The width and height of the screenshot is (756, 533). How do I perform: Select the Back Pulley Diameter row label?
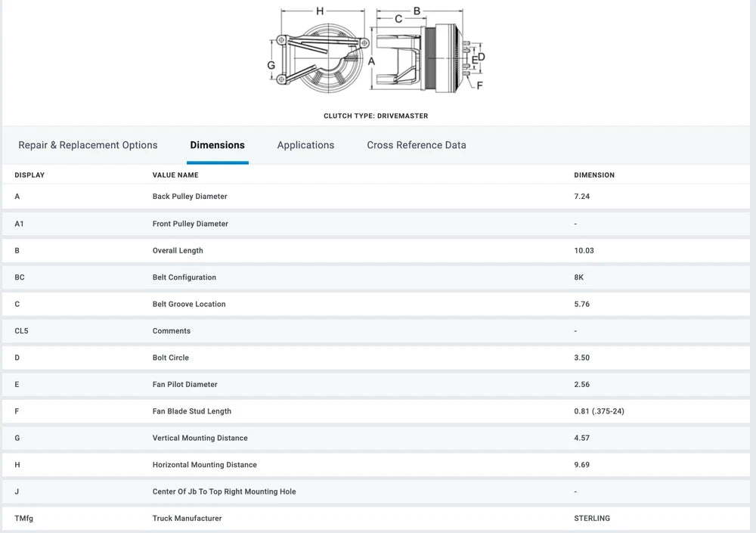coord(190,197)
